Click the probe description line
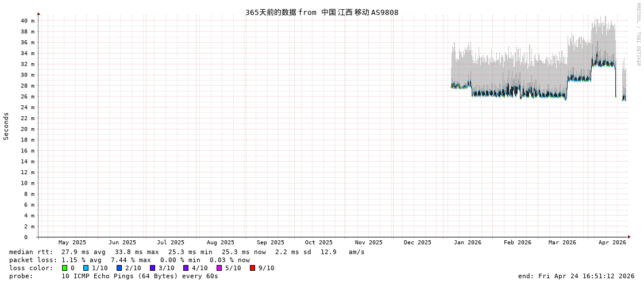Screen dimensions: 644x284 [x=114, y=276]
